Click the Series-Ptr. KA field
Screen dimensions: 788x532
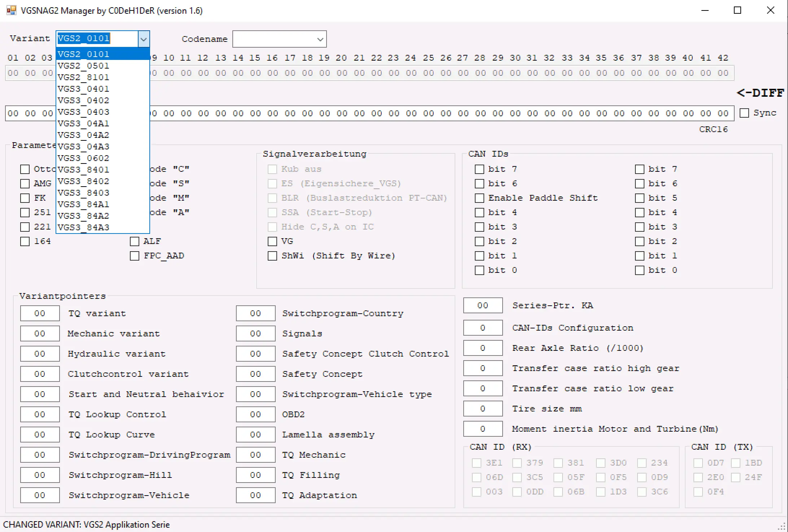(483, 305)
